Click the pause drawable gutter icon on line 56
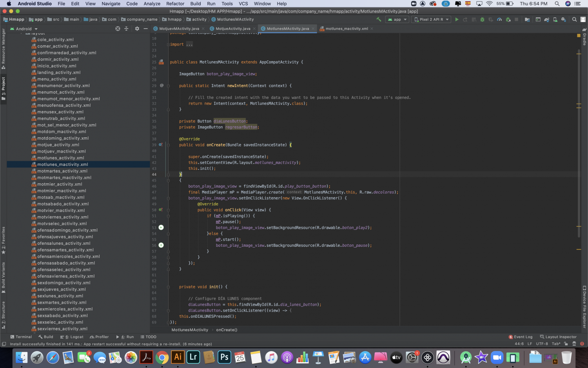The height and width of the screenshot is (368, 588). pyautogui.click(x=161, y=245)
